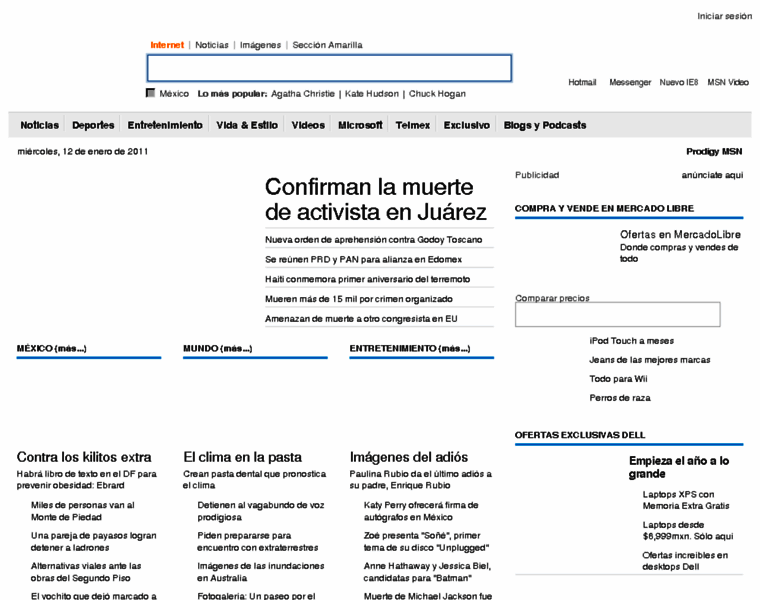Open Telmex in the navigation bar
Image resolution: width=760 pixels, height=600 pixels.
coord(412,125)
